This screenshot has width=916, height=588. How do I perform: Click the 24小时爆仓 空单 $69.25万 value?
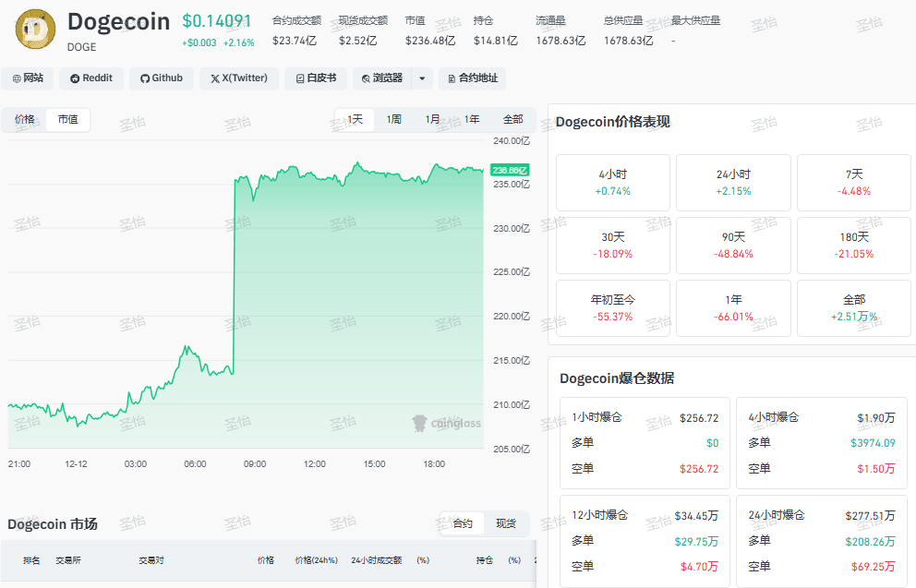click(873, 567)
